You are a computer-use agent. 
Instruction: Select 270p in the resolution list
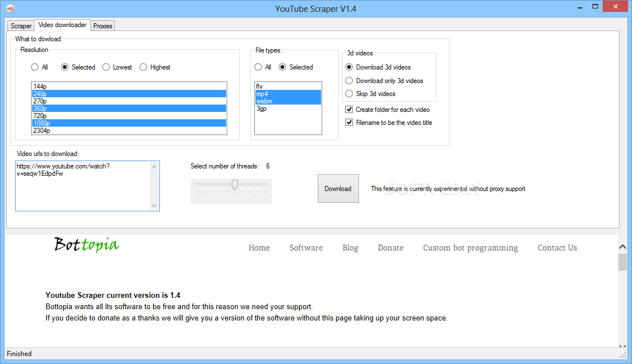tap(129, 101)
